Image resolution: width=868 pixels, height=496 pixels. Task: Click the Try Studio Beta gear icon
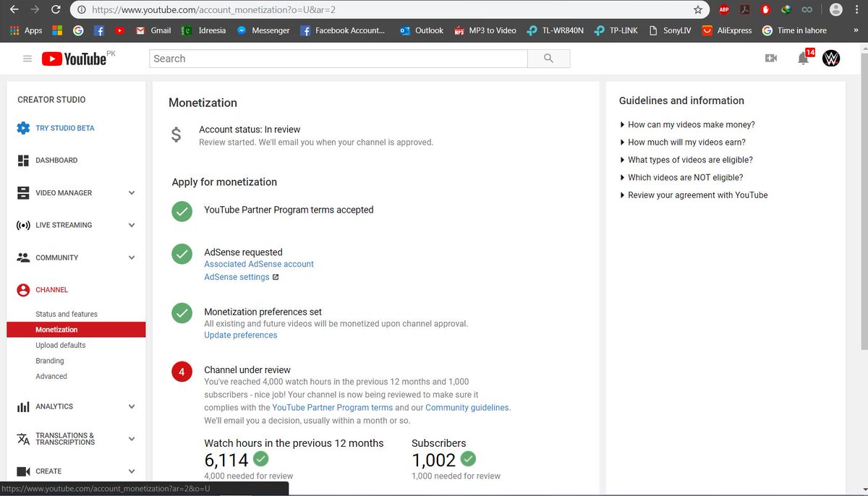(23, 128)
